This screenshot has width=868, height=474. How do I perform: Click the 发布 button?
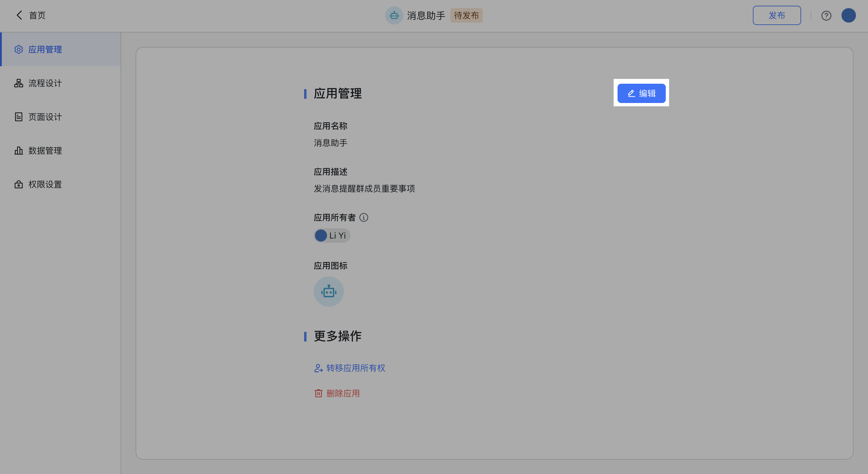click(777, 15)
